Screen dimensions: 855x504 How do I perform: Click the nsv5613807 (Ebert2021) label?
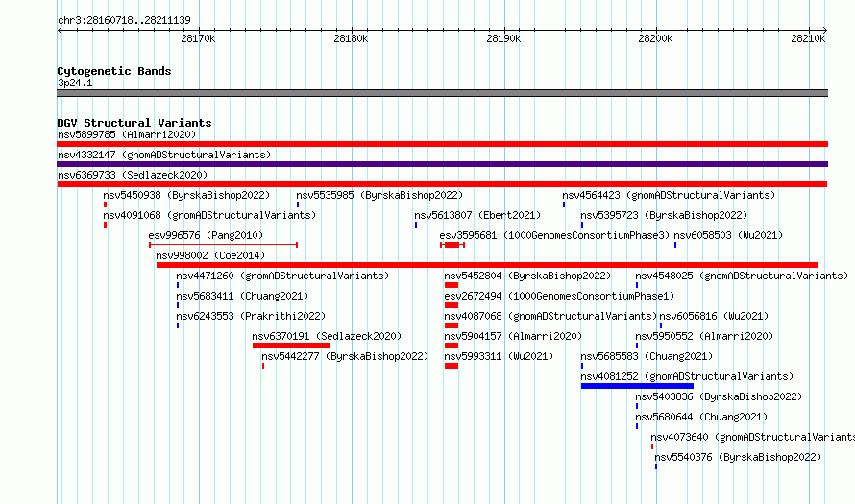point(477,215)
